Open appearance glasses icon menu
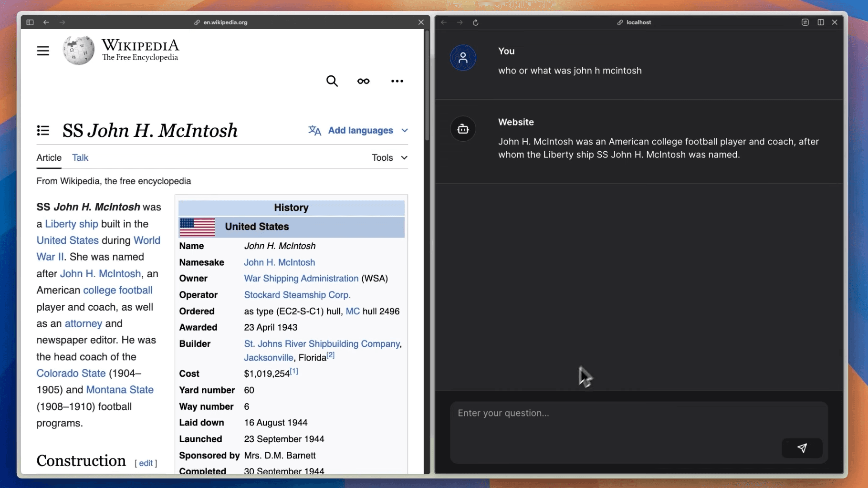This screenshot has width=868, height=488. [x=364, y=81]
